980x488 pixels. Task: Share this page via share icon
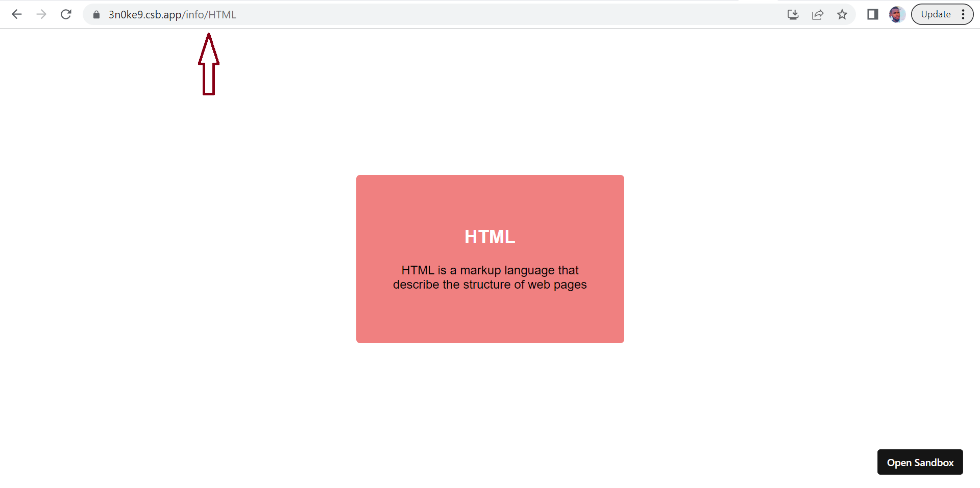[818, 14]
